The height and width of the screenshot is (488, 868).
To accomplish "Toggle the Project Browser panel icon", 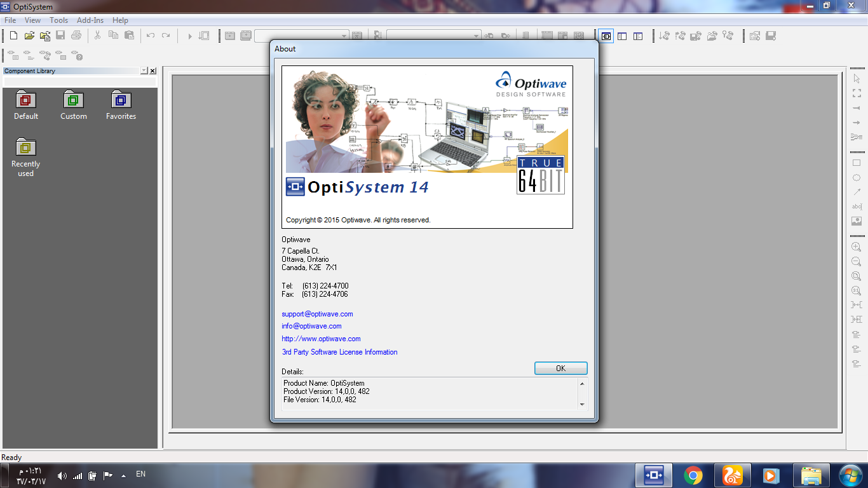I will (622, 36).
